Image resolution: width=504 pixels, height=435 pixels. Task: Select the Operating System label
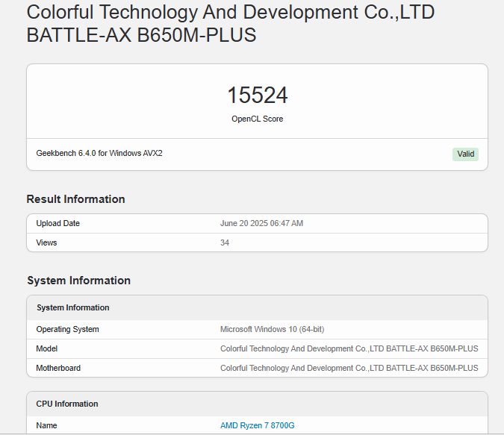coord(67,329)
